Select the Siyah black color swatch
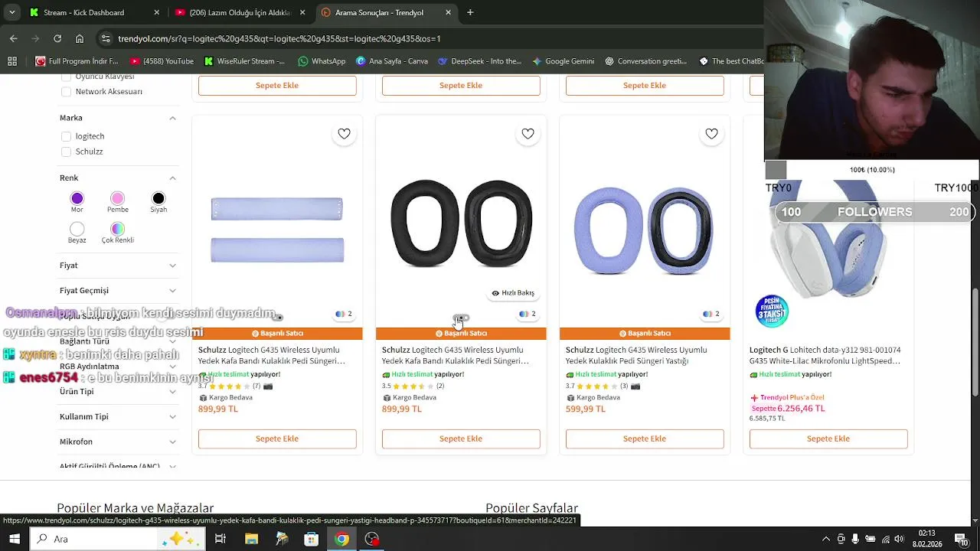Screen dimensions: 980x551 pyautogui.click(x=158, y=198)
